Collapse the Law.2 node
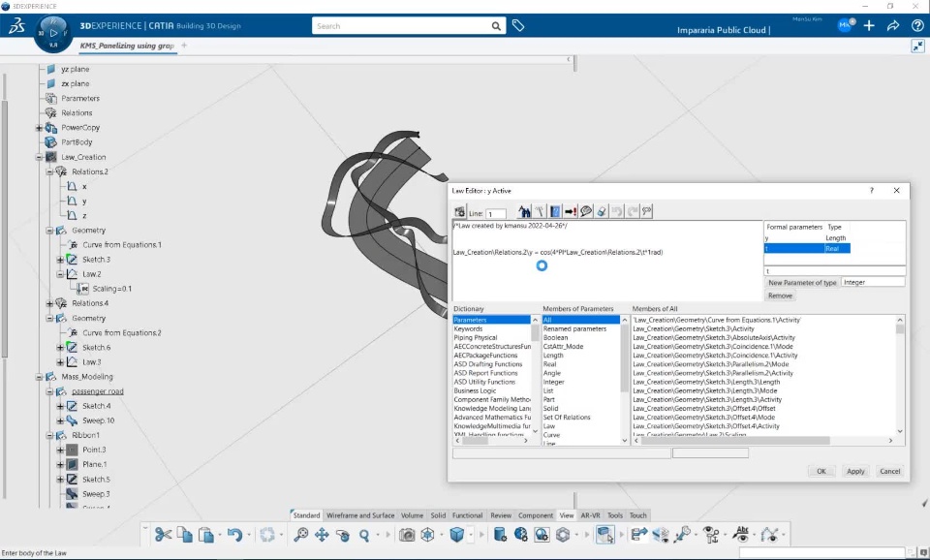The image size is (930, 560). pos(60,274)
